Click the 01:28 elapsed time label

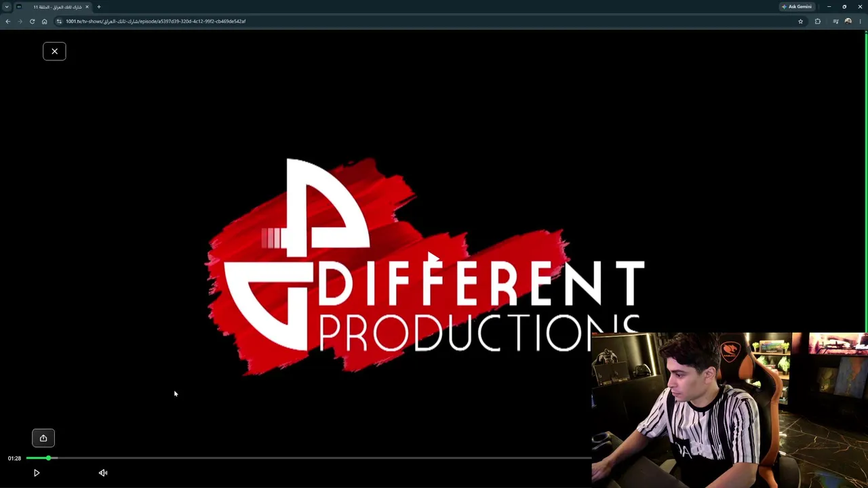[x=14, y=458]
